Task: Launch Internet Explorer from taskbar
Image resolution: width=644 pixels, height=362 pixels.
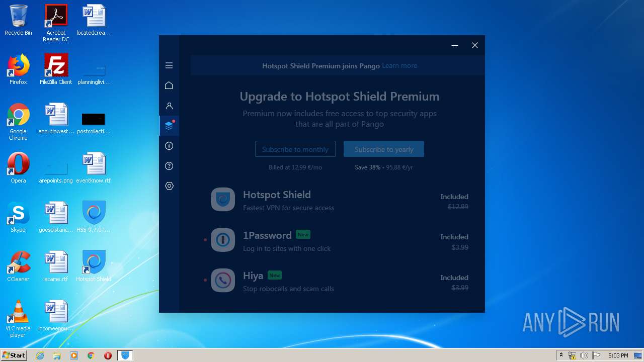Action: (x=40, y=355)
